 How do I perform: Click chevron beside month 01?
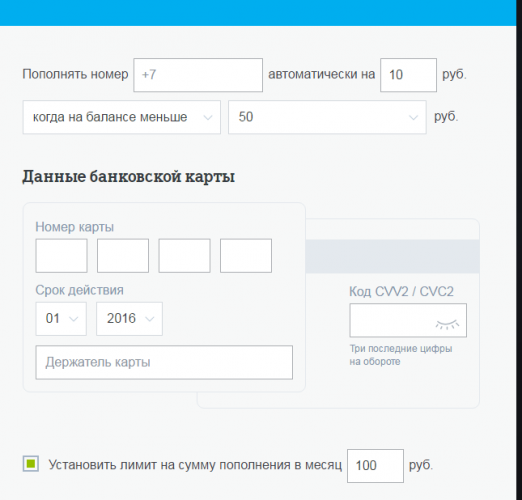73,319
